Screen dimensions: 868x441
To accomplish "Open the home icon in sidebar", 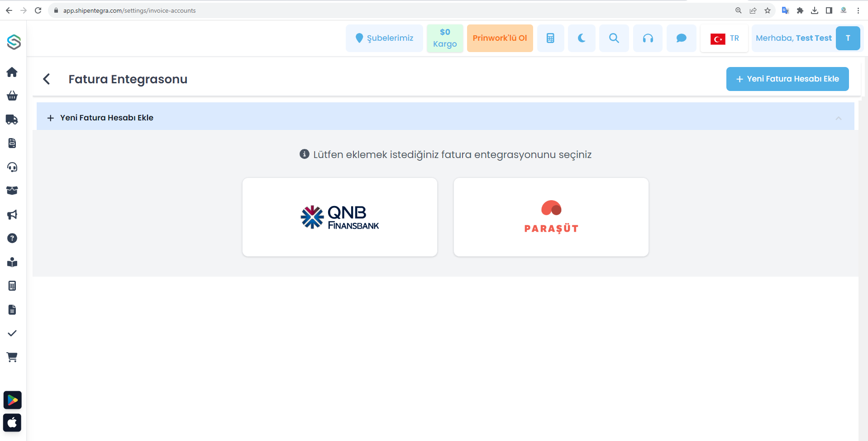I will [x=12, y=72].
